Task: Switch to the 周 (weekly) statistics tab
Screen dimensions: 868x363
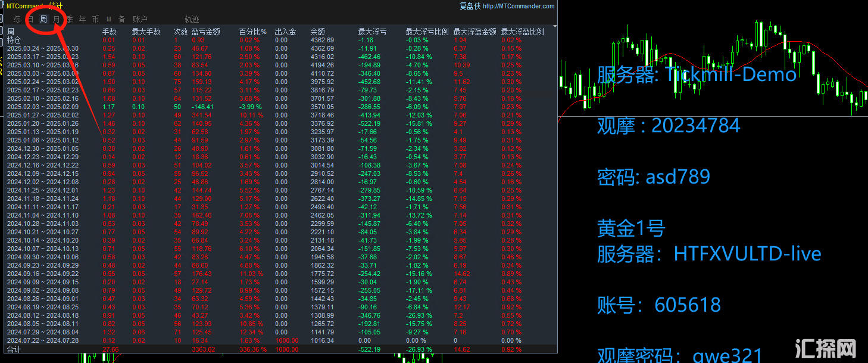Action: click(43, 19)
